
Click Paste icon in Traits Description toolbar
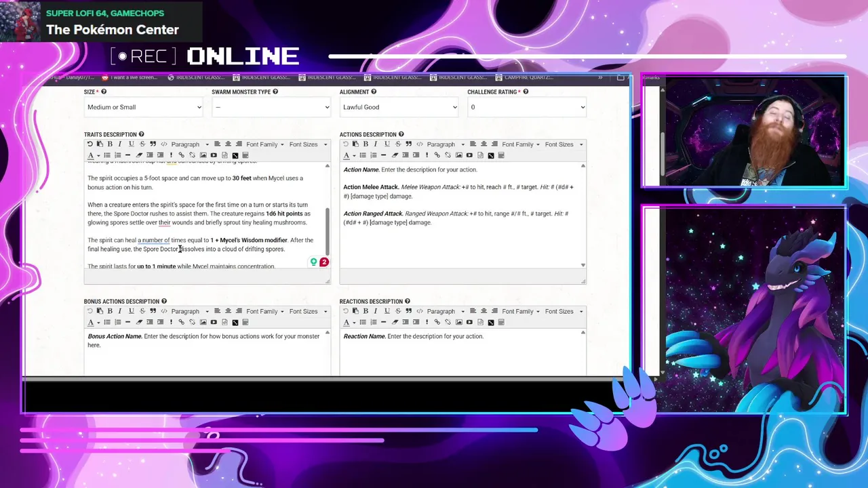point(100,144)
